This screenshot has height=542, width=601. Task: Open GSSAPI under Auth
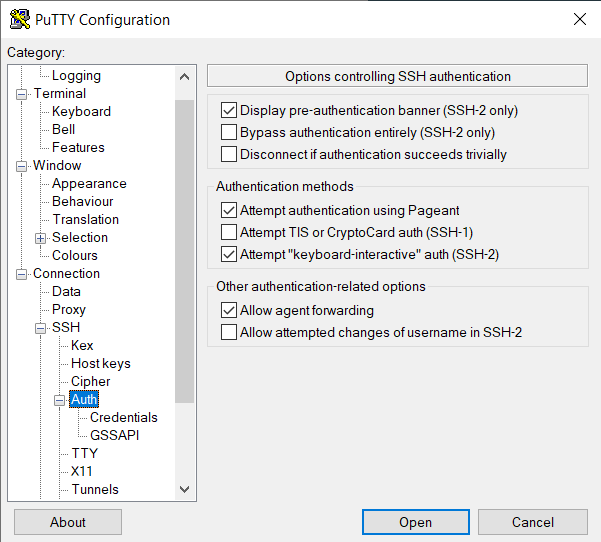point(115,435)
